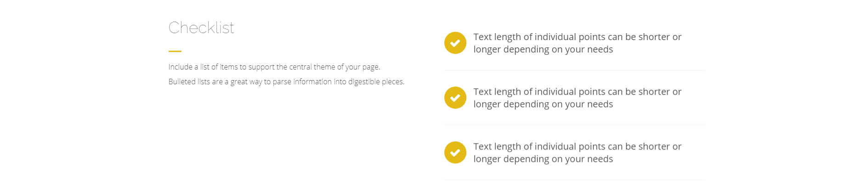This screenshot has width=868, height=185.
Task: Click the first yellow checkmark icon
Action: click(x=455, y=43)
